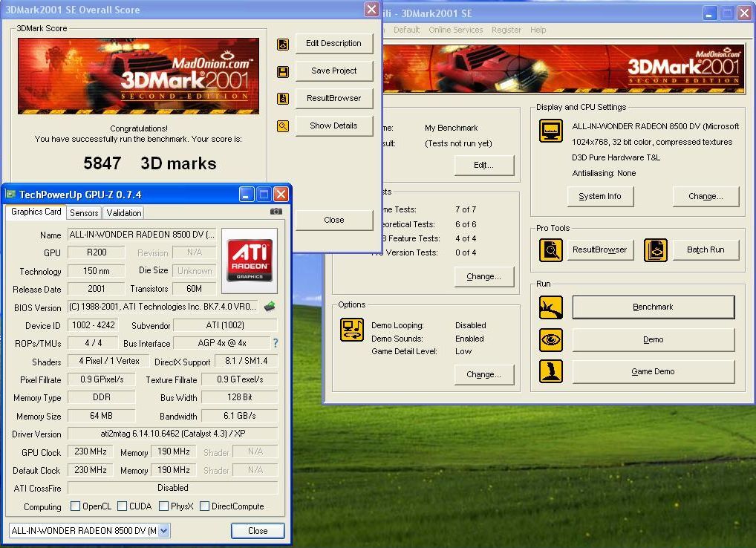The width and height of the screenshot is (756, 548).
Task: Switch to the Sensors tab
Action: [x=84, y=212]
